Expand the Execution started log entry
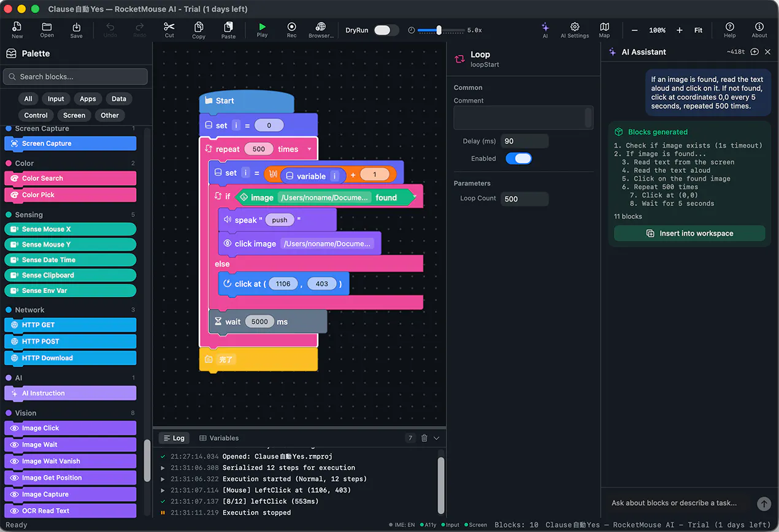The width and height of the screenshot is (779, 532). coord(163,479)
